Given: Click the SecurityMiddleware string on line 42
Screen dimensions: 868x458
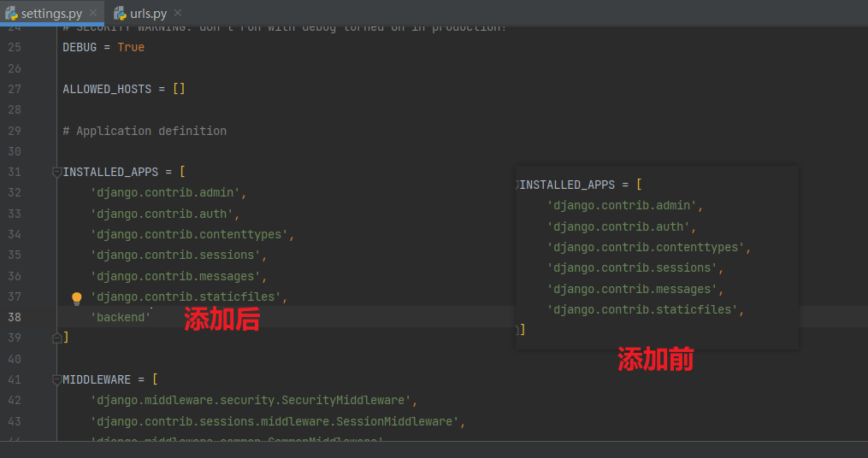Looking at the screenshot, I should (251, 401).
